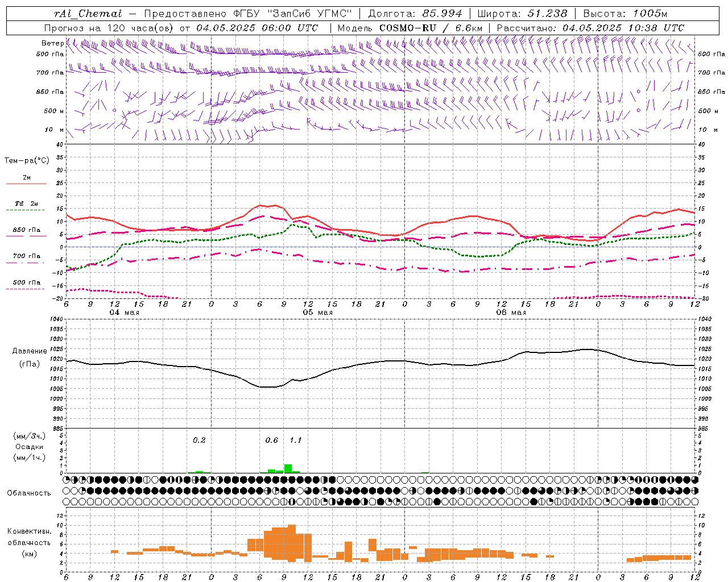Viewport: 728px width, 582px height.
Task: Click the 2м temperature legend entry
Action: pyautogui.click(x=27, y=178)
